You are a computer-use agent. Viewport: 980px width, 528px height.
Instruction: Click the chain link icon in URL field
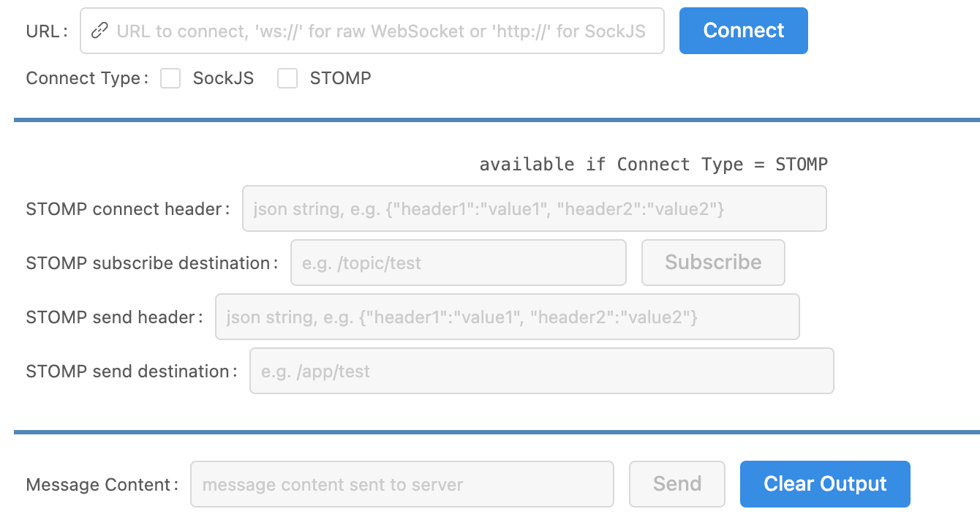[99, 31]
